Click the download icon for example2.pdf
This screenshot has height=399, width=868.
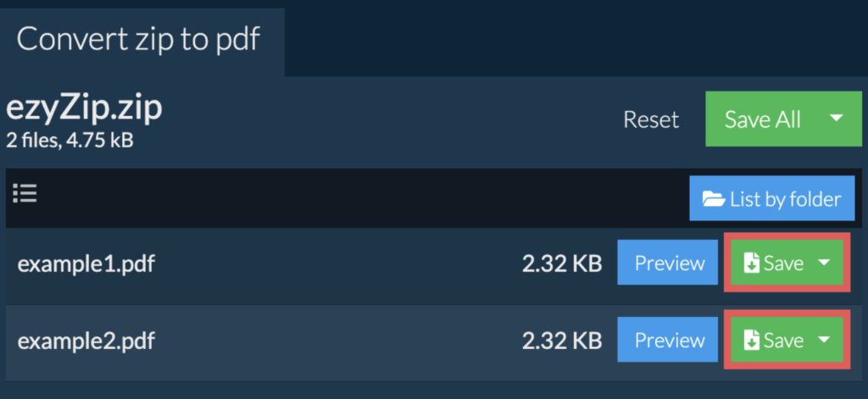coord(751,341)
